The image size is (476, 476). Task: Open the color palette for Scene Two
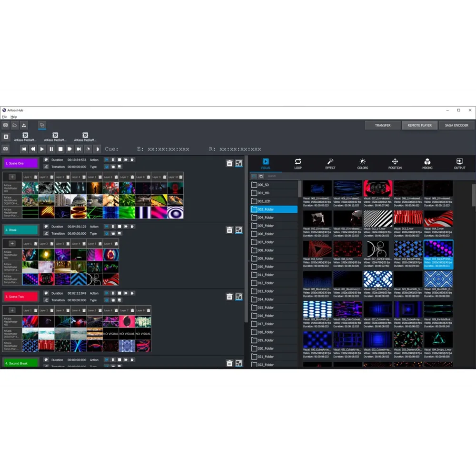(46, 293)
